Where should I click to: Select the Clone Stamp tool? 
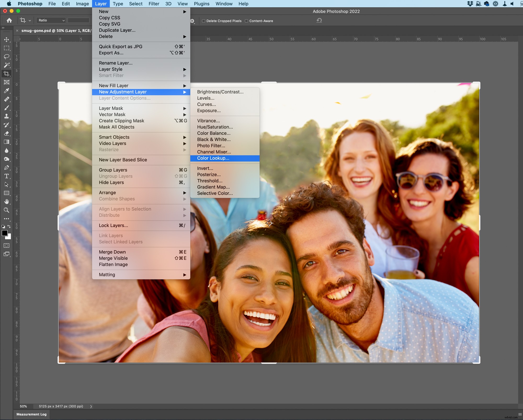coord(7,116)
